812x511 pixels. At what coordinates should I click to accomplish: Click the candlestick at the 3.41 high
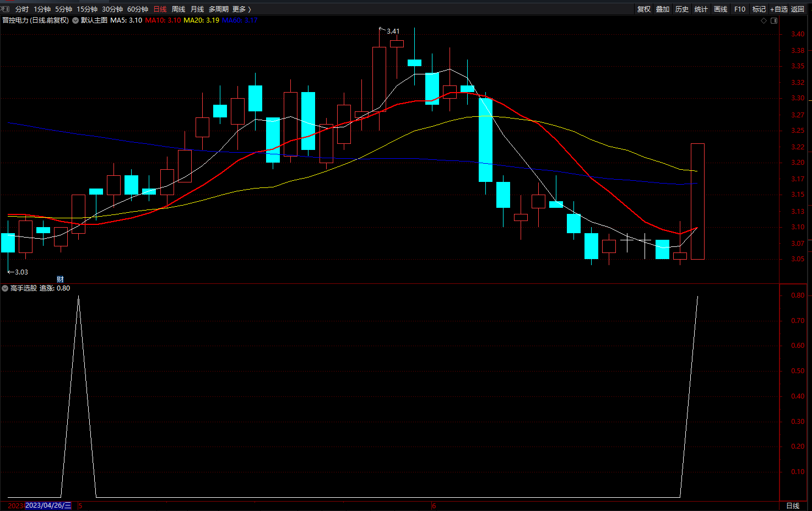coord(379,79)
